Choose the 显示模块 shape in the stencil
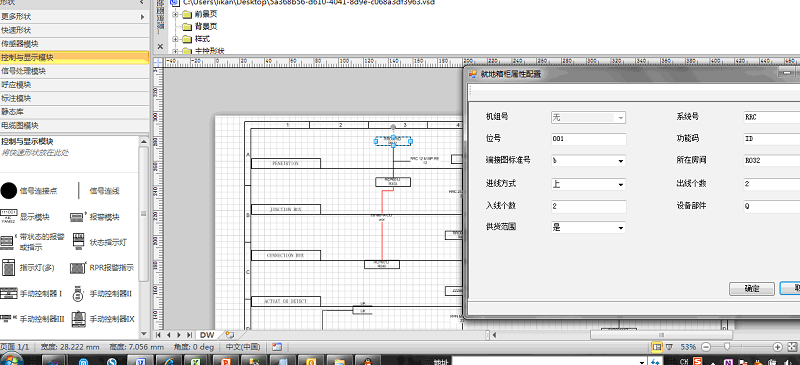 9,216
